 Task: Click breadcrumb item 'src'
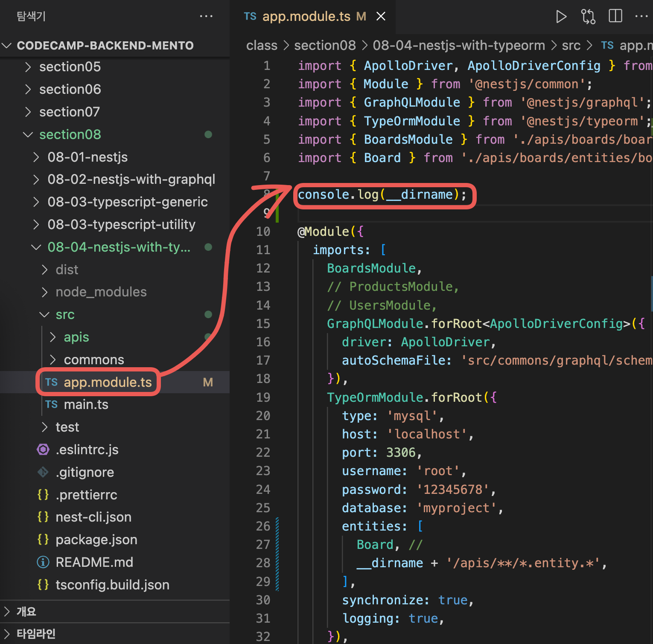pyautogui.click(x=571, y=45)
